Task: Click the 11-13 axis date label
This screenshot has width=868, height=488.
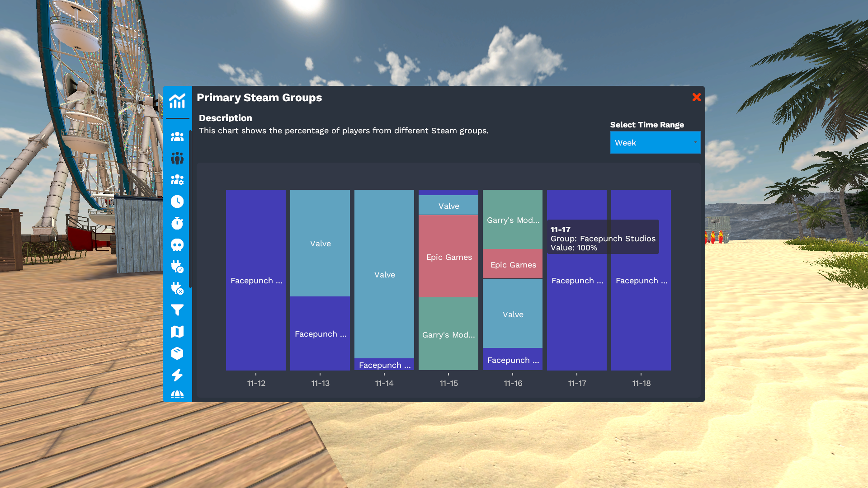Action: 320,383
